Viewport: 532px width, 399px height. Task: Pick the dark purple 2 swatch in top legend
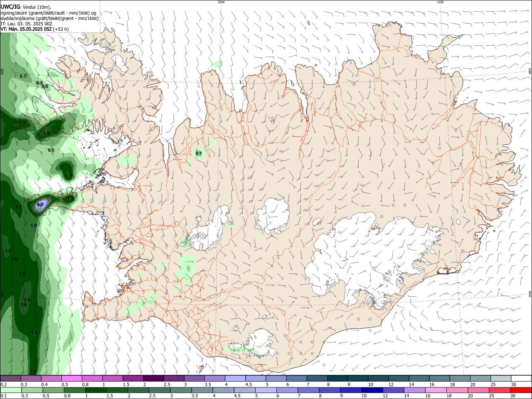tap(153, 379)
